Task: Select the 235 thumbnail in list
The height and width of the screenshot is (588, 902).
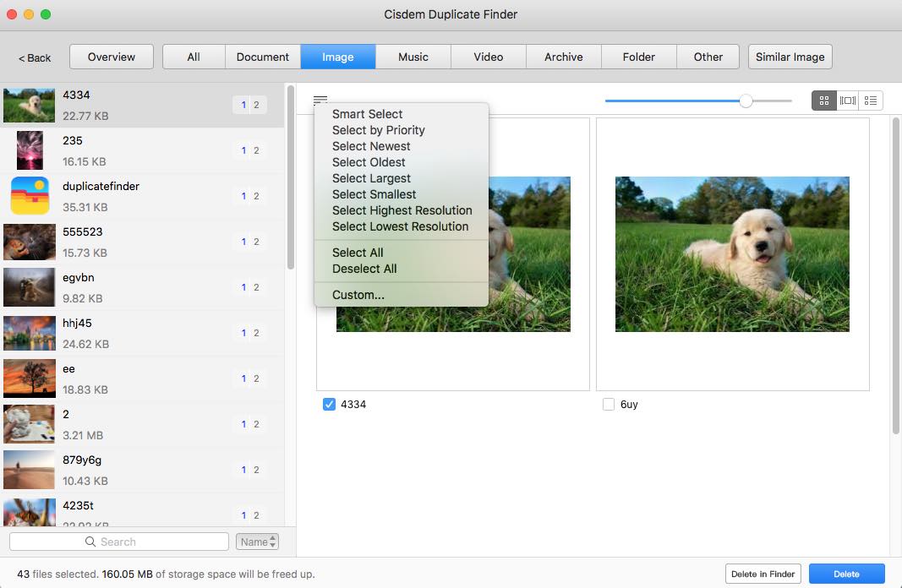Action: 30,150
